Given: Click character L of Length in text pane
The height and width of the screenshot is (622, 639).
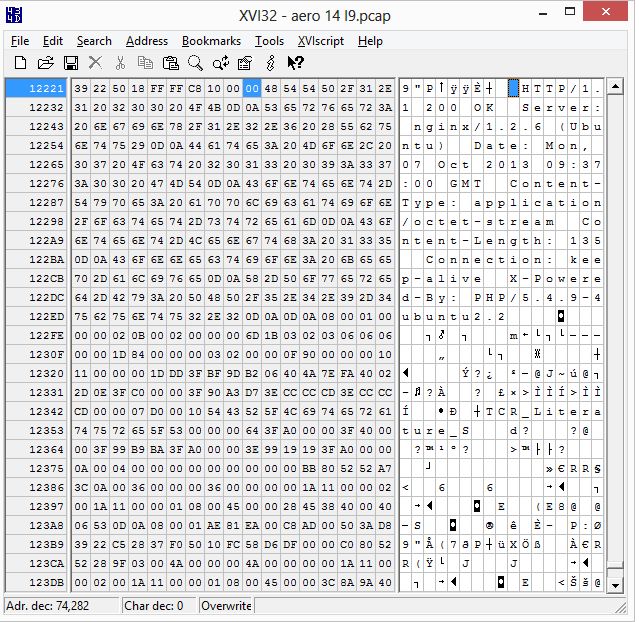Looking at the screenshot, I should coord(478,240).
